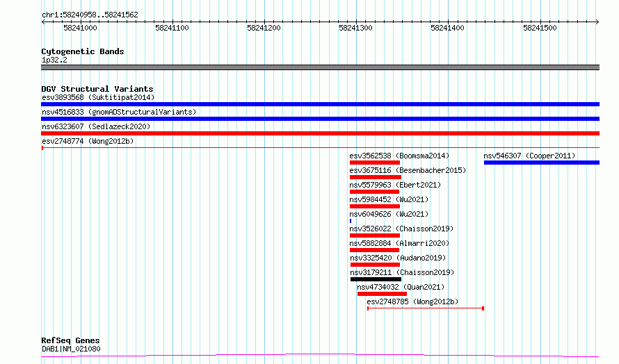Select the red bar under nsv5882884
This screenshot has height=364, width=619.
point(374,250)
